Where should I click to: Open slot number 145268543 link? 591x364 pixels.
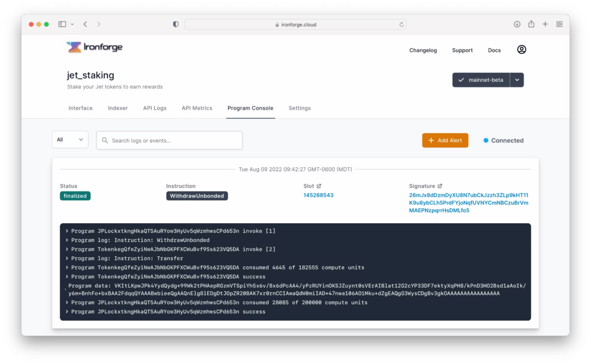319,195
